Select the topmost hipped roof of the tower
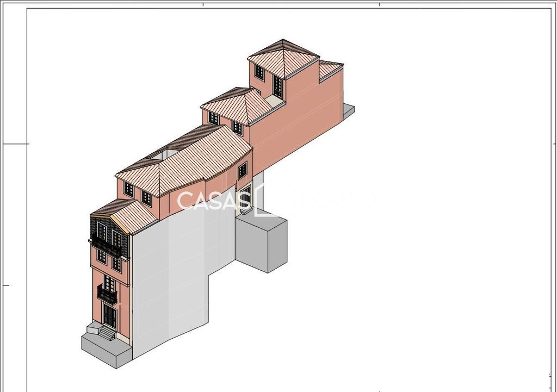Image resolution: width=557 pixels, height=392 pixels. [283, 58]
